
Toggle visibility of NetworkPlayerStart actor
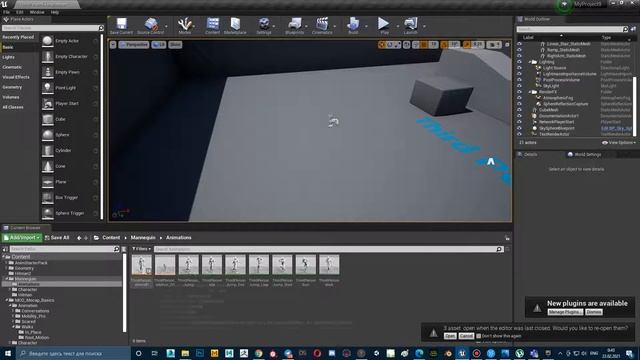(519, 122)
